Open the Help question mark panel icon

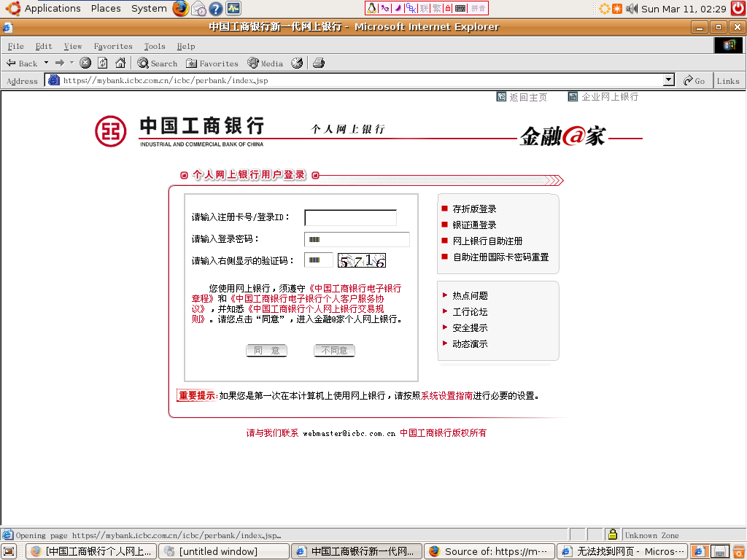[216, 9]
